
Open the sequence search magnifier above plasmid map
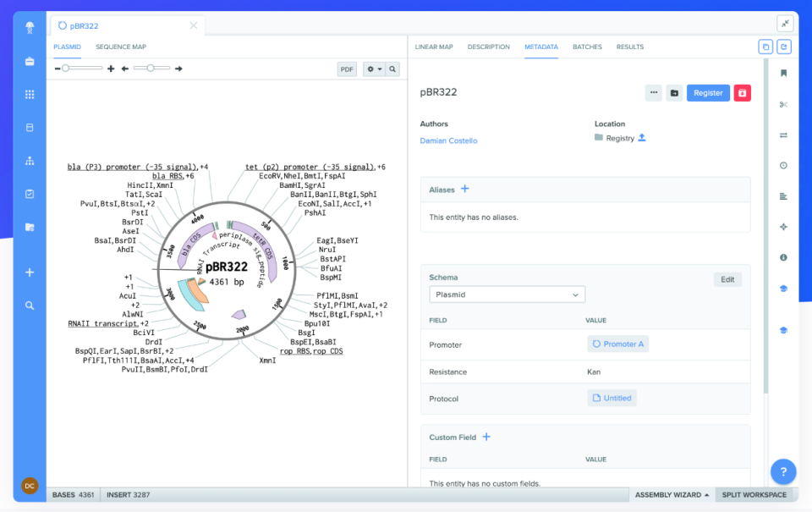coord(393,69)
